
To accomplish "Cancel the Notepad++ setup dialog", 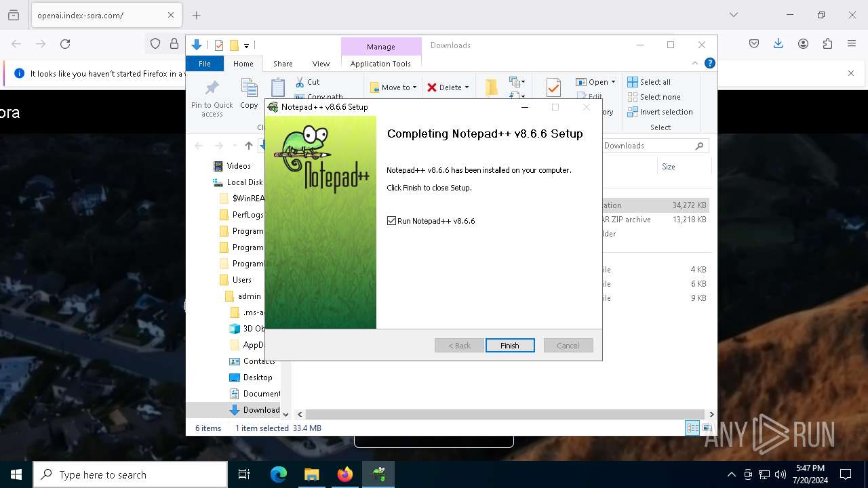I will [x=568, y=346].
